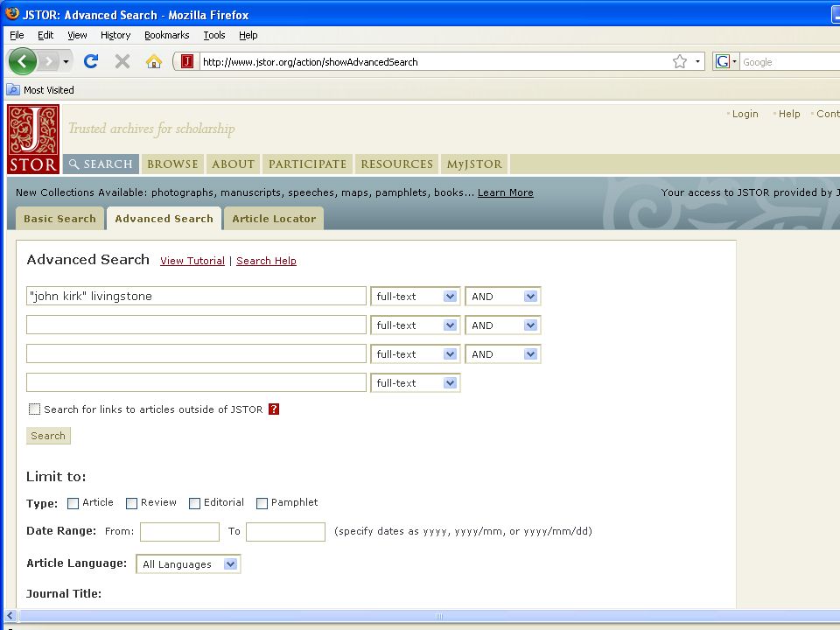Check the Pamphlet type checkbox

pos(262,503)
